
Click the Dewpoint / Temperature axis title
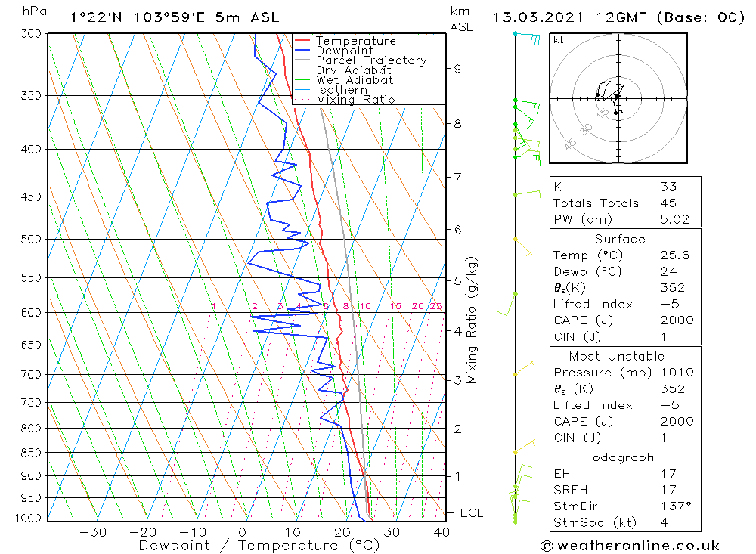click(x=259, y=546)
